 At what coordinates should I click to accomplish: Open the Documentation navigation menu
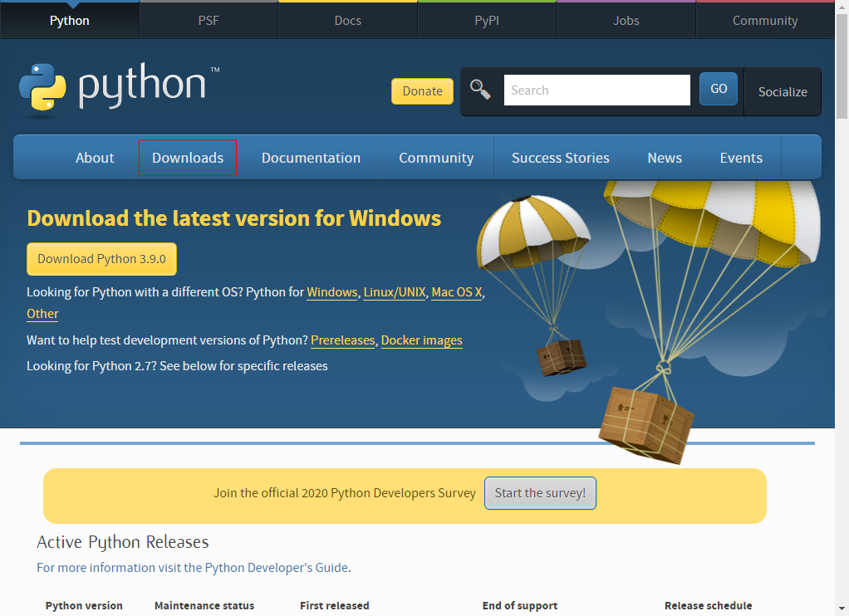311,158
